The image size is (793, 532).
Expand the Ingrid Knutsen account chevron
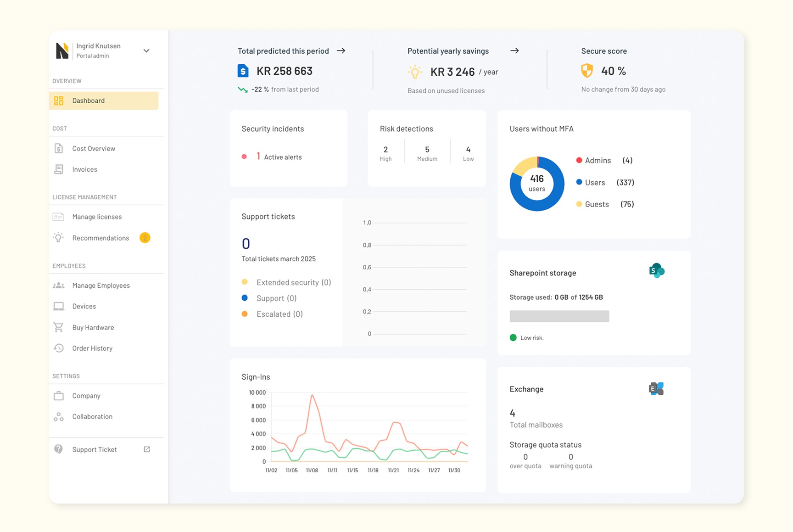click(x=146, y=50)
